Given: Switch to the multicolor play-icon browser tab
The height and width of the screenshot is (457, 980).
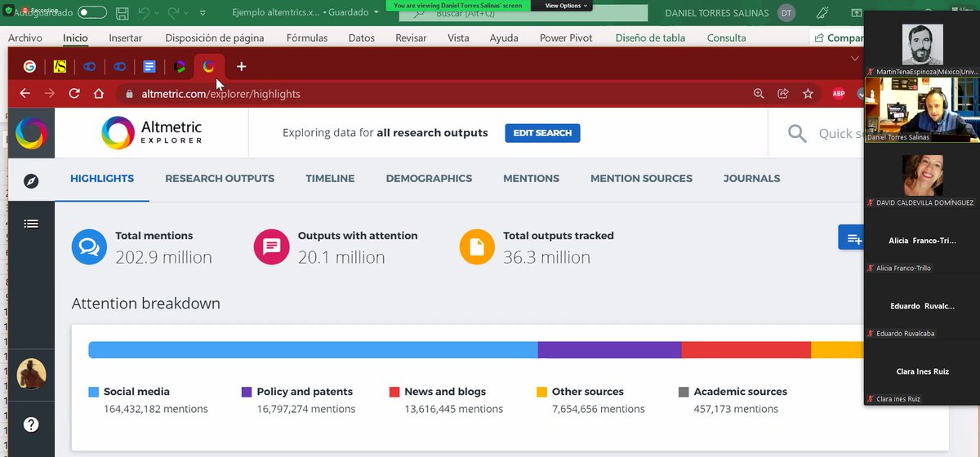Looking at the screenshot, I should click(179, 67).
